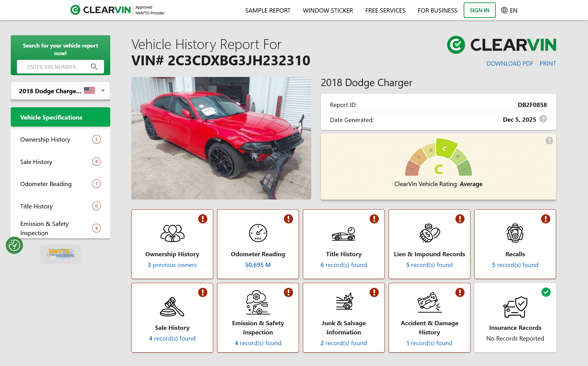Click the Sale History gavel icon
Image resolution: width=588 pixels, height=366 pixels.
click(172, 307)
